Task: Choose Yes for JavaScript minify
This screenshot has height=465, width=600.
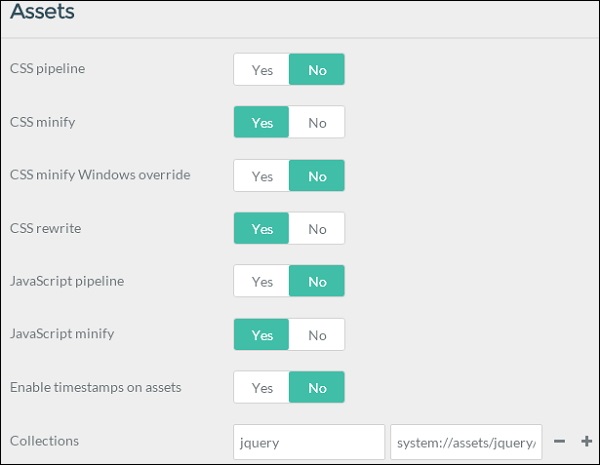Action: (x=262, y=335)
